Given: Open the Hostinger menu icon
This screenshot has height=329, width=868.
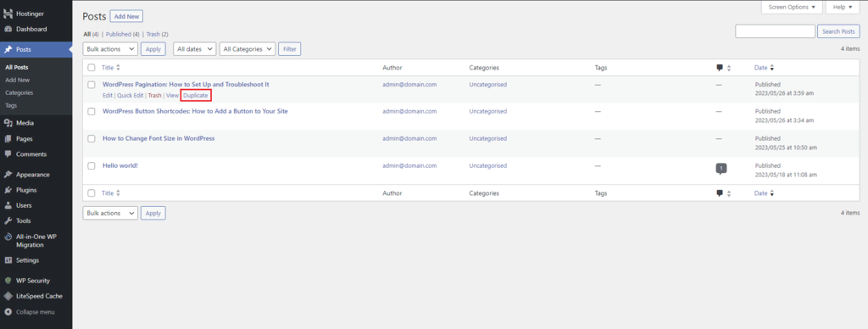Looking at the screenshot, I should [x=8, y=14].
